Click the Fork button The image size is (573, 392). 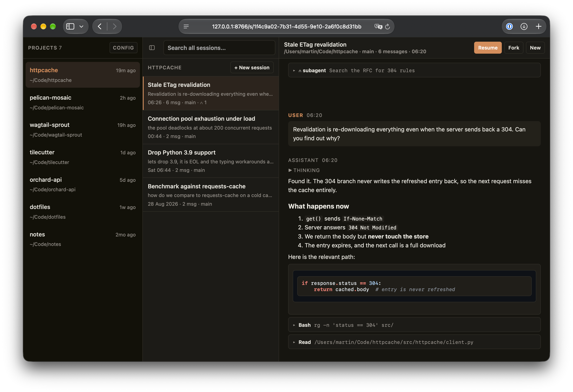pyautogui.click(x=514, y=48)
